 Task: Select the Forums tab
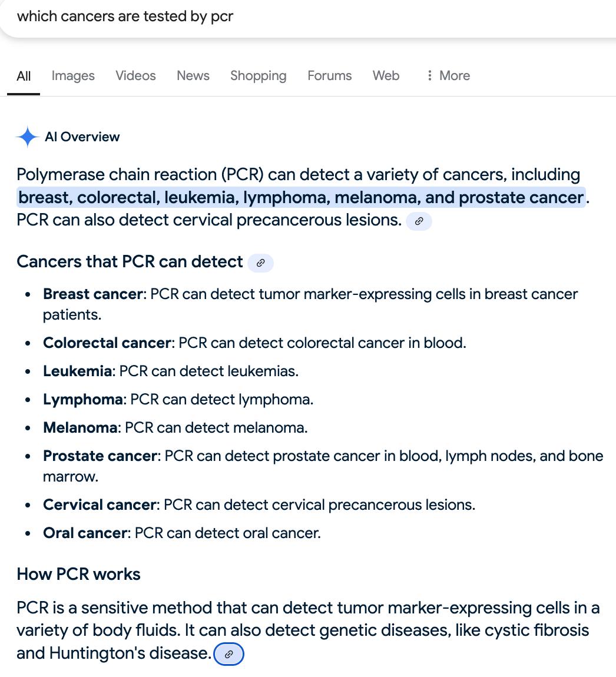click(330, 75)
